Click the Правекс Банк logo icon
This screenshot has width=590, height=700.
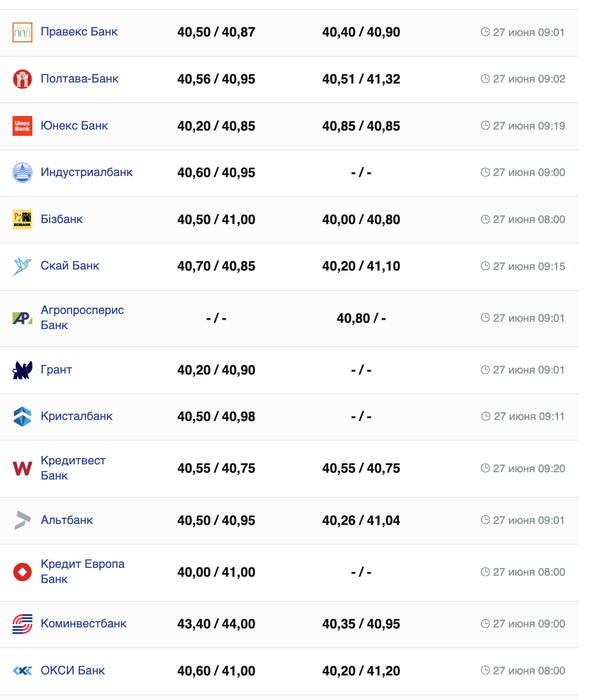tap(22, 32)
